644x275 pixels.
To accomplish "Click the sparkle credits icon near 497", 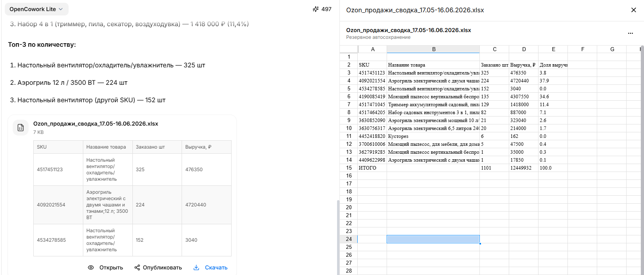I will (316, 9).
